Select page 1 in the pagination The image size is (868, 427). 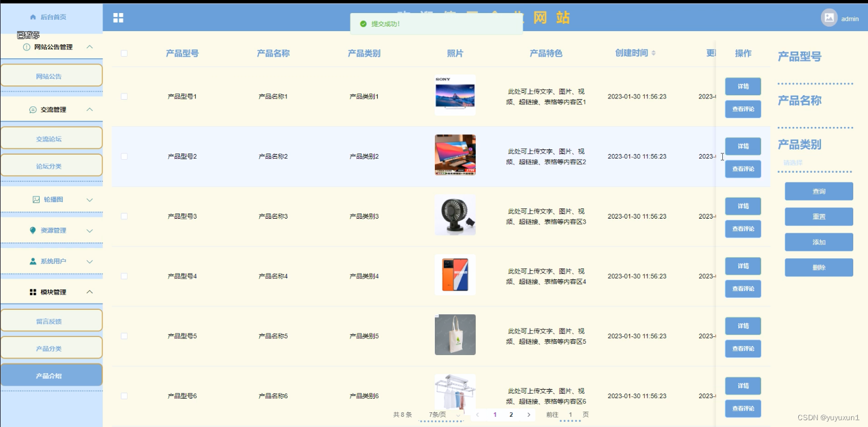coord(495,415)
